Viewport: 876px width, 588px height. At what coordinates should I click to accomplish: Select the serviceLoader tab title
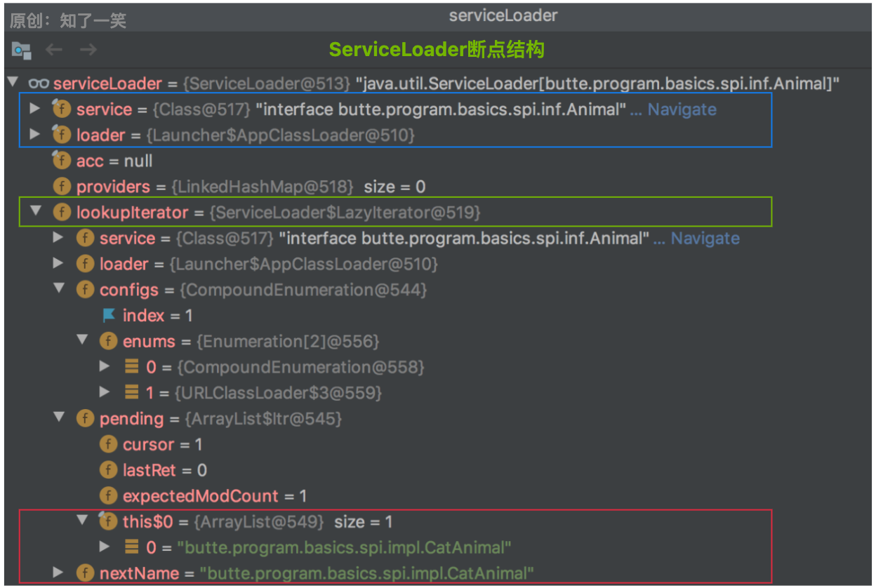point(503,15)
